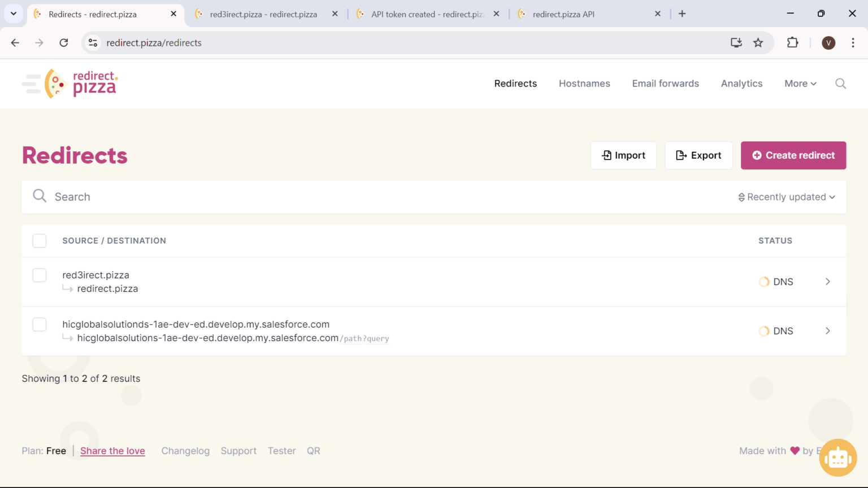Open the Share the love link
868x488 pixels.
pyautogui.click(x=112, y=451)
